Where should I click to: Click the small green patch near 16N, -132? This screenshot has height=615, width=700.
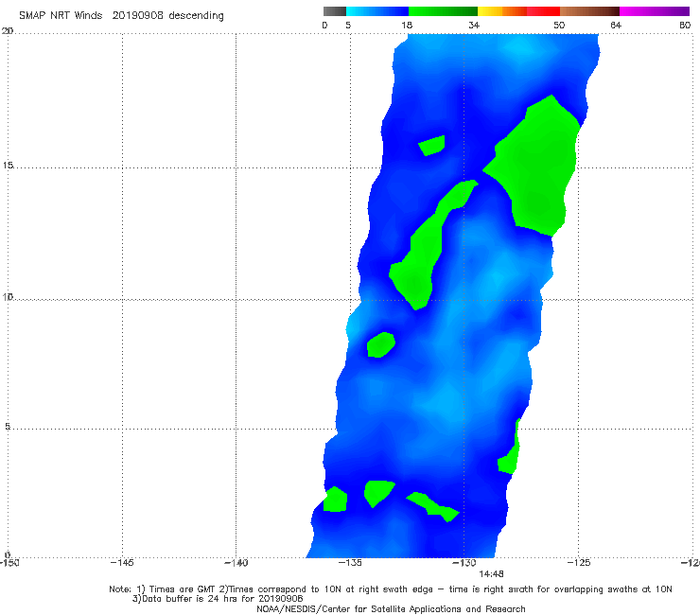click(431, 145)
